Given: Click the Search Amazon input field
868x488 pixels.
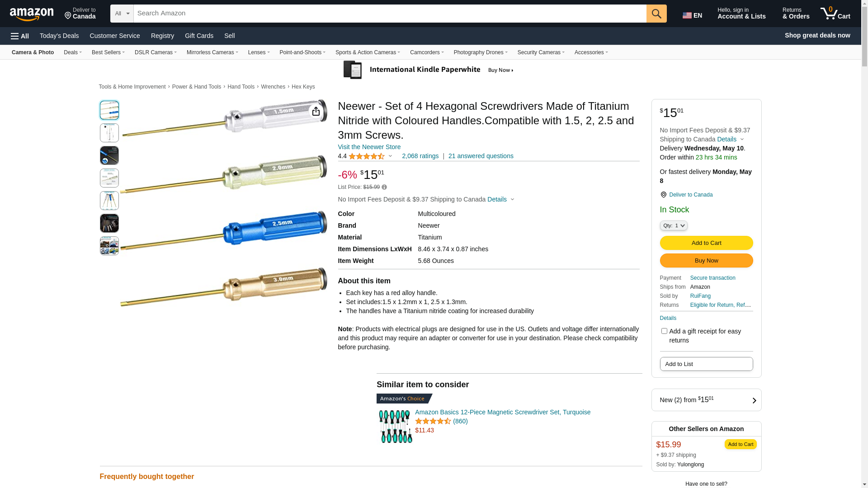Looking at the screenshot, I should point(390,14).
